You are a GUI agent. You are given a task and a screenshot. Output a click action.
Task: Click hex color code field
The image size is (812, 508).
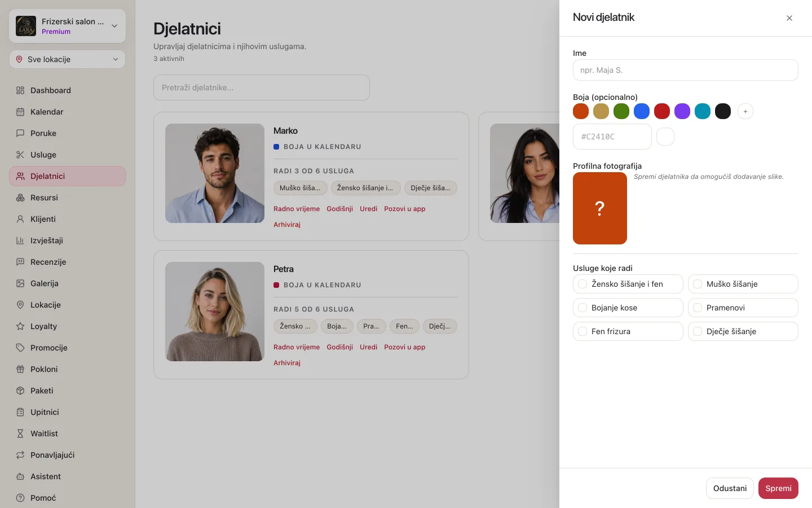612,137
